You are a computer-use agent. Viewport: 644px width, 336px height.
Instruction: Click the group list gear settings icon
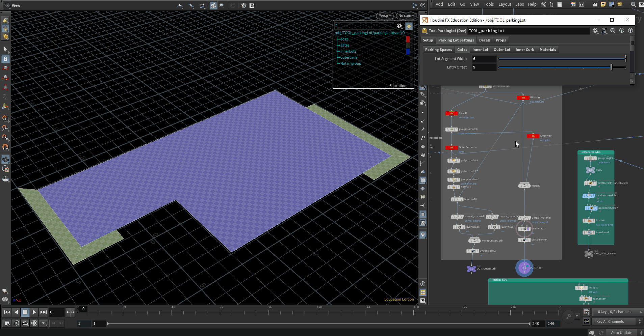point(399,26)
